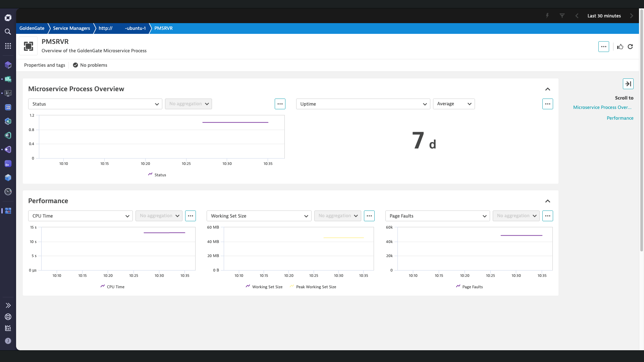Open the Status metric dropdown

pyautogui.click(x=95, y=104)
